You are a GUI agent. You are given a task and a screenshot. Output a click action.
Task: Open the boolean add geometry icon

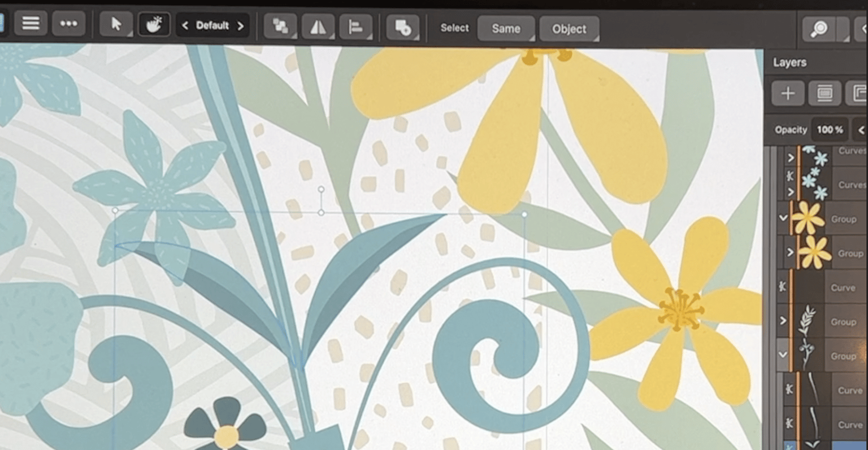coord(402,27)
